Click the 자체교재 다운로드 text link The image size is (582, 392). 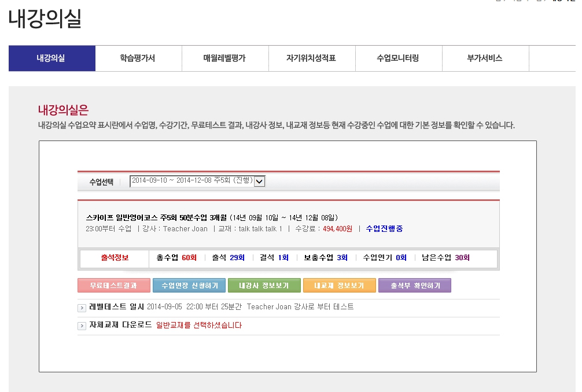click(x=120, y=326)
